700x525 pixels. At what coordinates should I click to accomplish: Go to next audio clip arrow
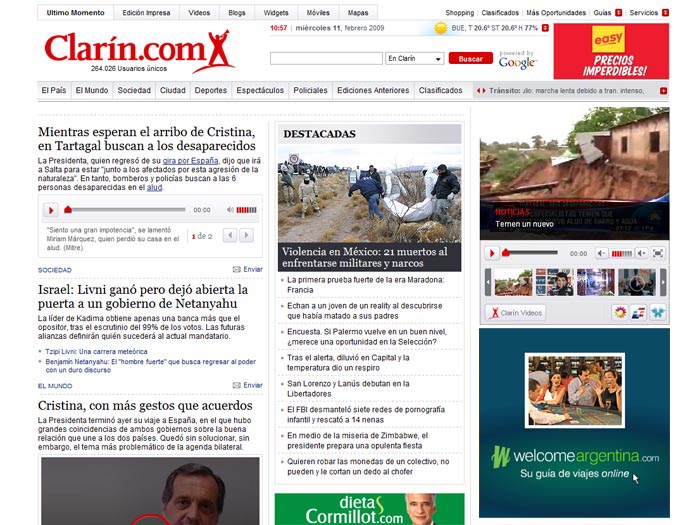(x=248, y=236)
